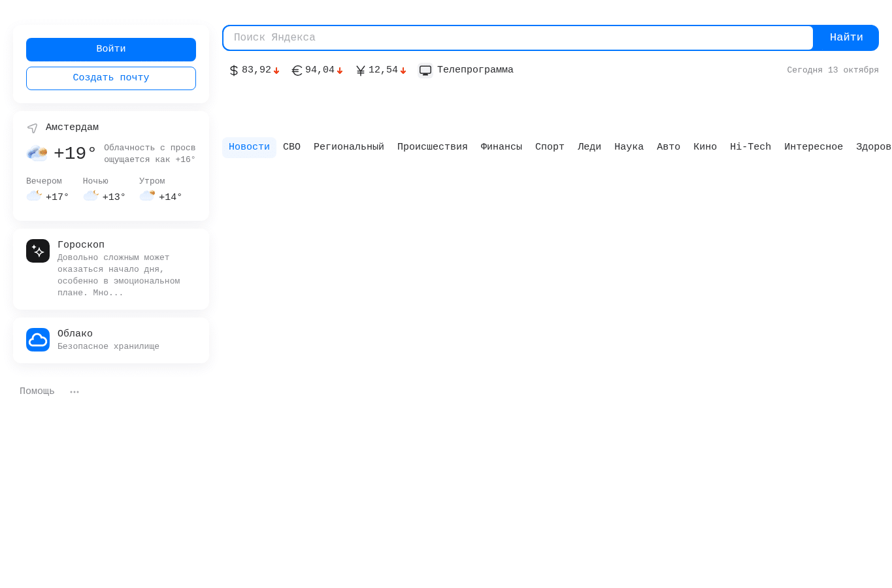Click the location arrow icon near Амстердам
The image size is (892, 588).
[32, 128]
